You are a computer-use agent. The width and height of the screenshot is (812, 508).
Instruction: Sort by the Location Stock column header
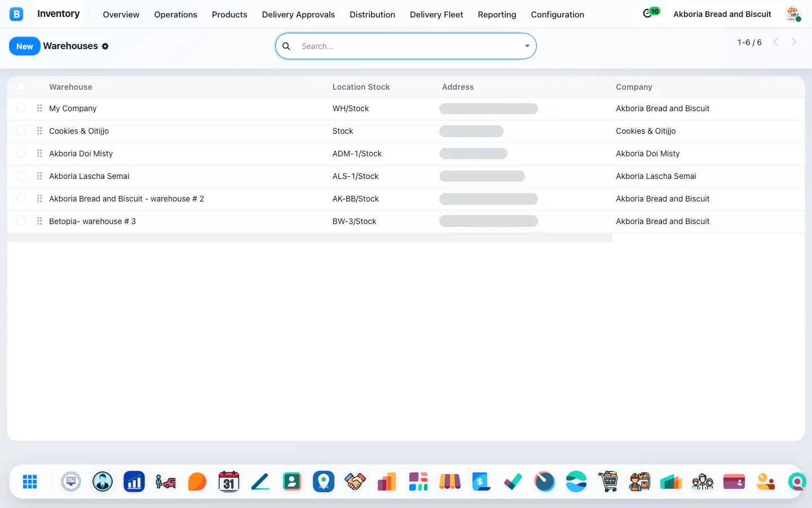coord(361,87)
